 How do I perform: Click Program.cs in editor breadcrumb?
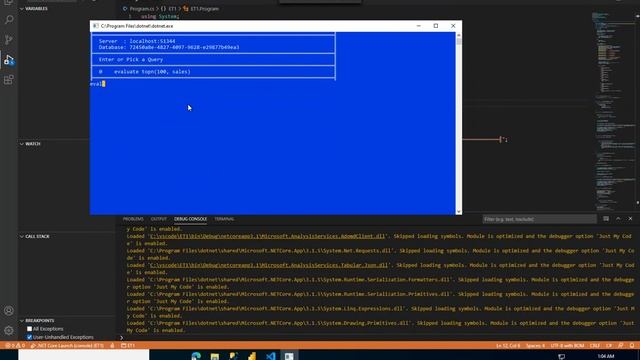pyautogui.click(x=142, y=9)
